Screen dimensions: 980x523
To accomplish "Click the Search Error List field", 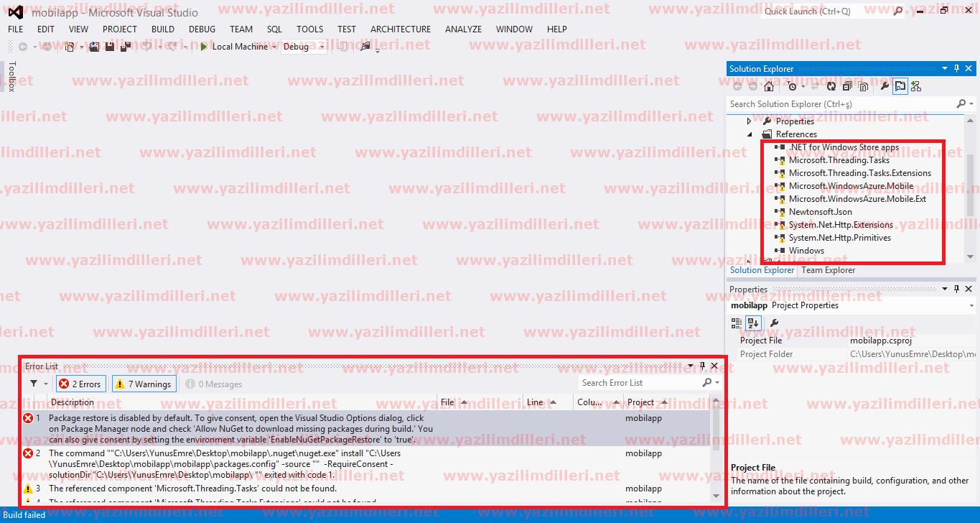I will click(x=639, y=383).
